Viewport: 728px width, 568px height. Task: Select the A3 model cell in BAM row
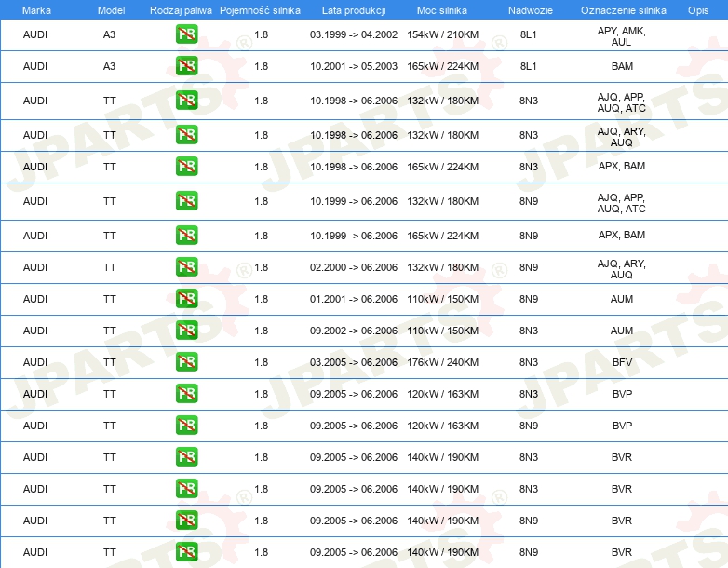coord(109,66)
